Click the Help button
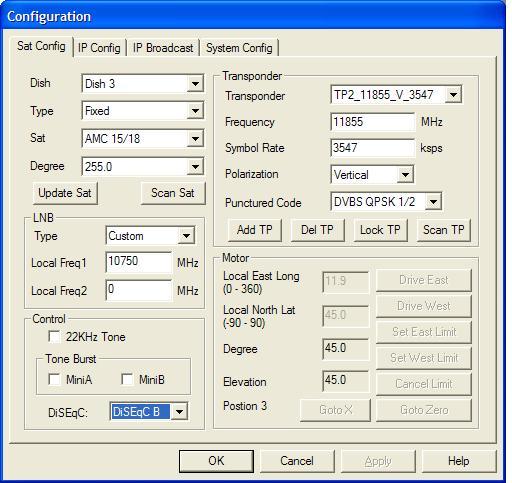 (x=459, y=461)
